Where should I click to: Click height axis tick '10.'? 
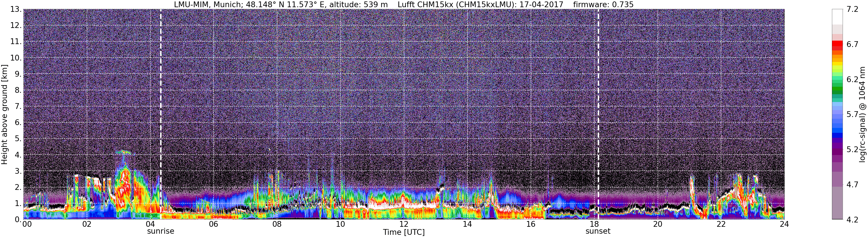pos(16,58)
